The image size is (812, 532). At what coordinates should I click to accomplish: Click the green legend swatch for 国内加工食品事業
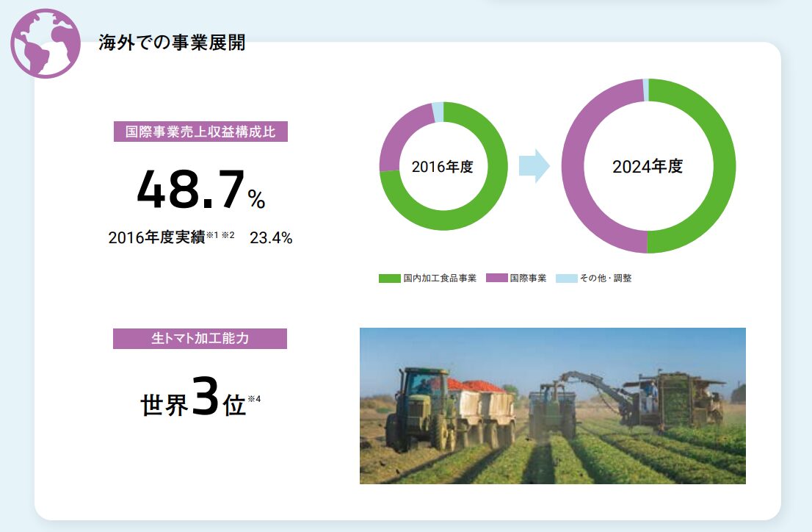pos(389,278)
